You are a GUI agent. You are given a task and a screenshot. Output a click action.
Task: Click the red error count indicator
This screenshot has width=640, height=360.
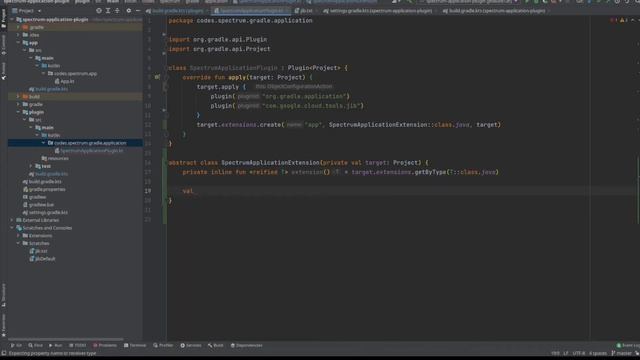613,20
